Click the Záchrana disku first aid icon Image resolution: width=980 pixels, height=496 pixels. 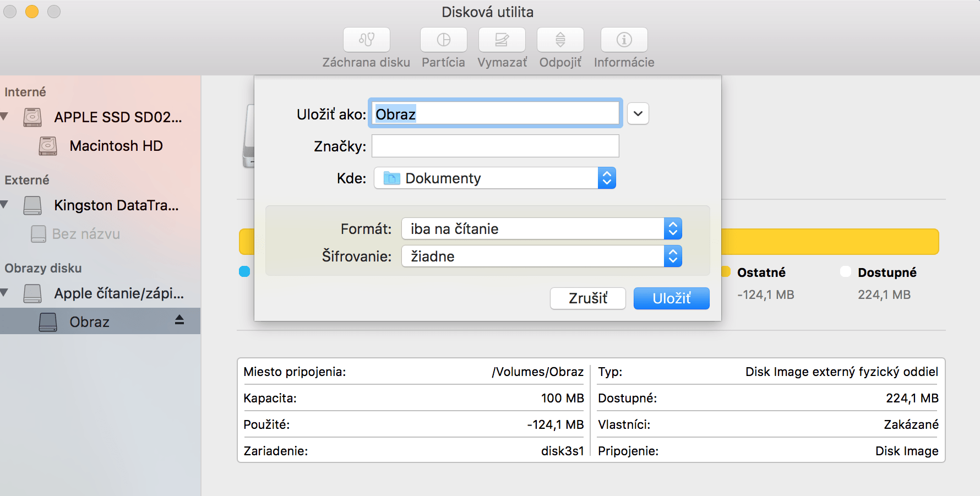pos(366,40)
